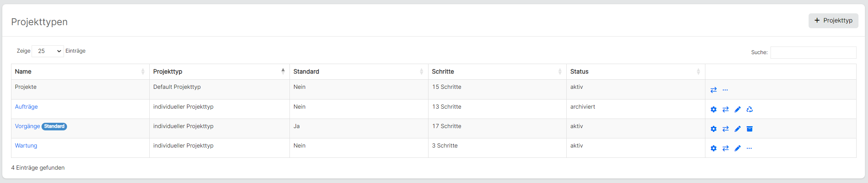
Task: Open the three-dots menu in Projekte row
Action: point(725,90)
